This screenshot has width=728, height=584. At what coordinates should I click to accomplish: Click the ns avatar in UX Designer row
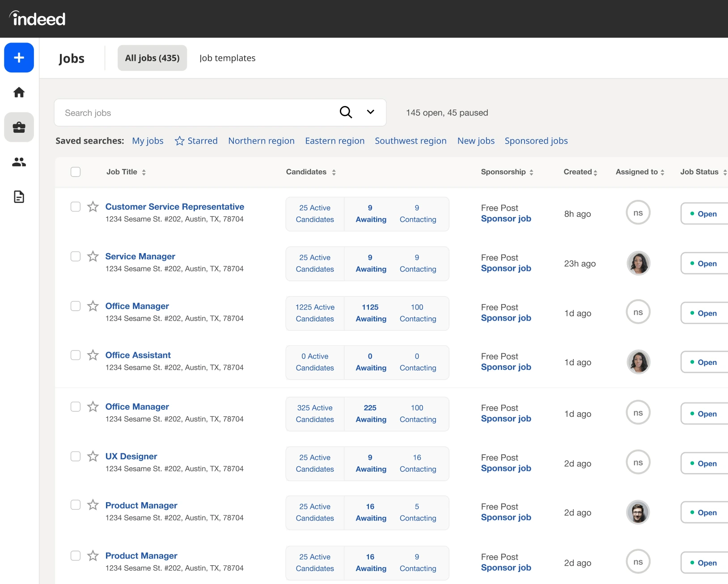(638, 462)
